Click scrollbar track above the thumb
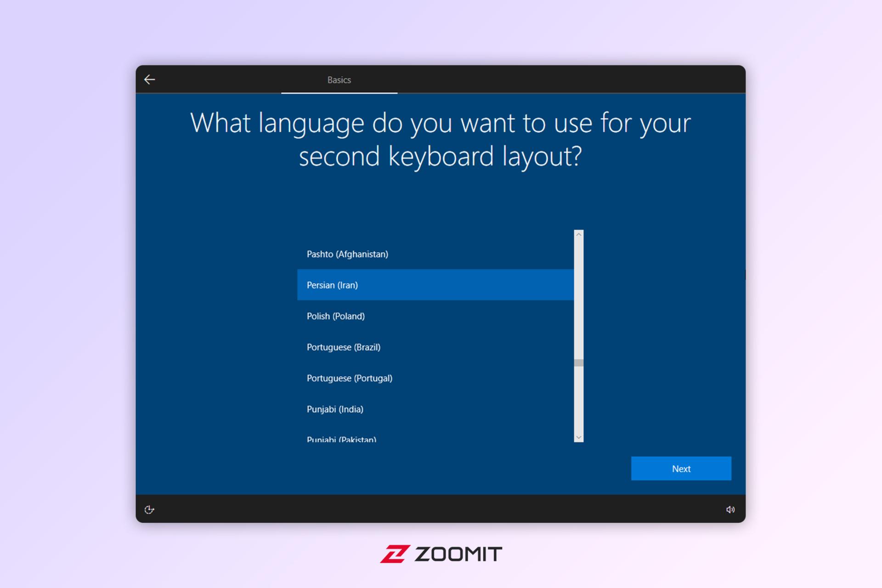Screen dimensions: 882x588 [579, 299]
